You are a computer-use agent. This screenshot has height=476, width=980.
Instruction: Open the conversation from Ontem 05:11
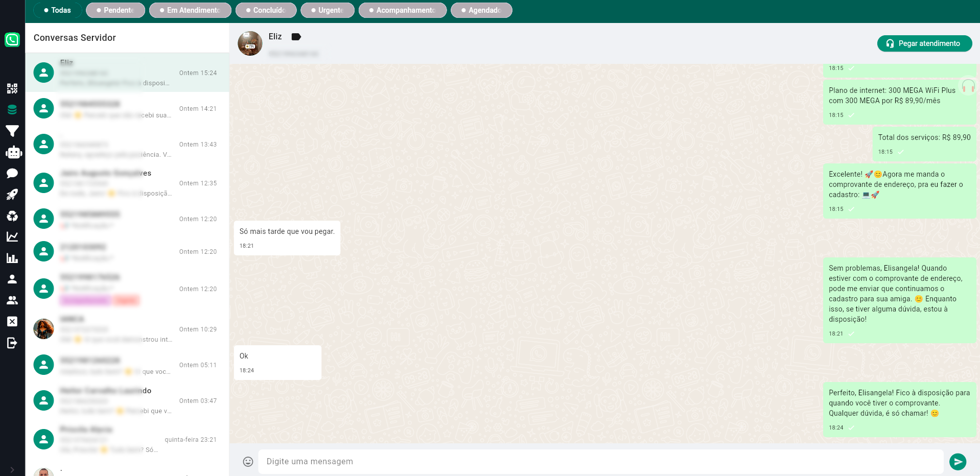click(x=127, y=365)
